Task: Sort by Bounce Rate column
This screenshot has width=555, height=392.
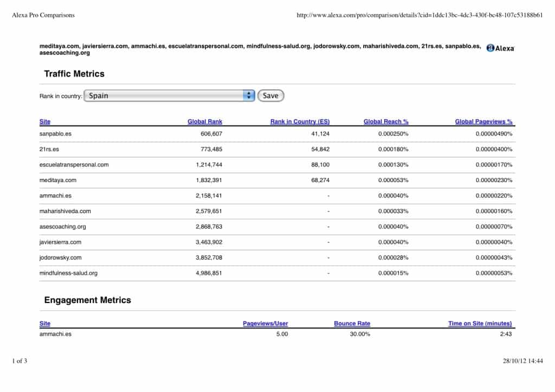Action: (352, 323)
